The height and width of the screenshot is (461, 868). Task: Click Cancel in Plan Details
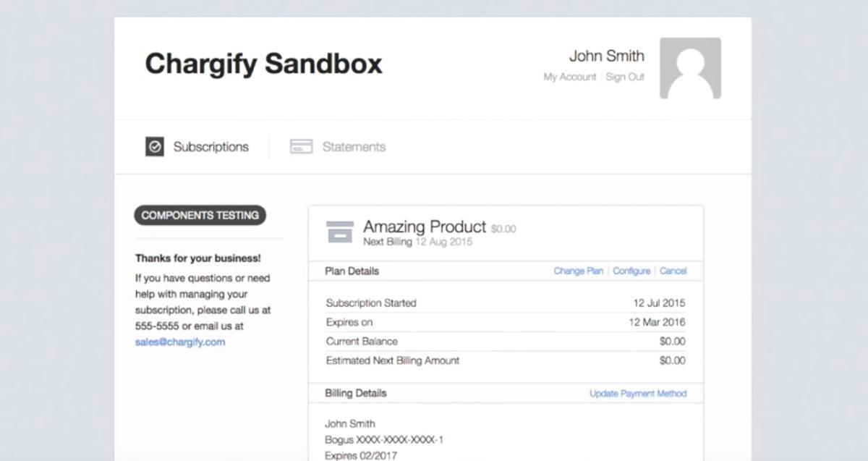[x=673, y=271]
